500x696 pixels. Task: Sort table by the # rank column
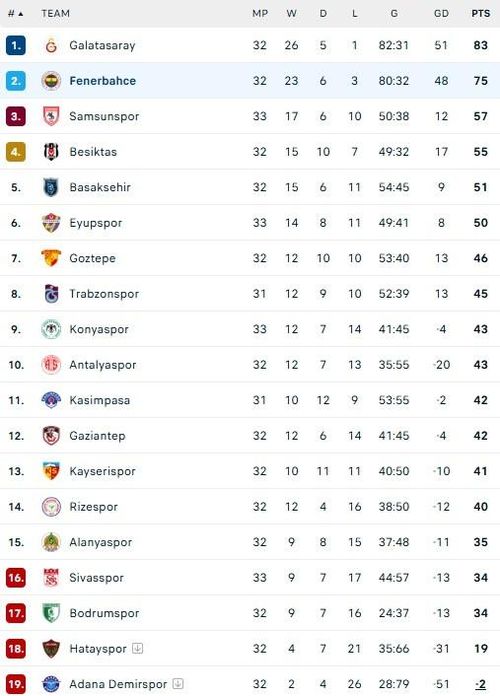tap(16, 14)
